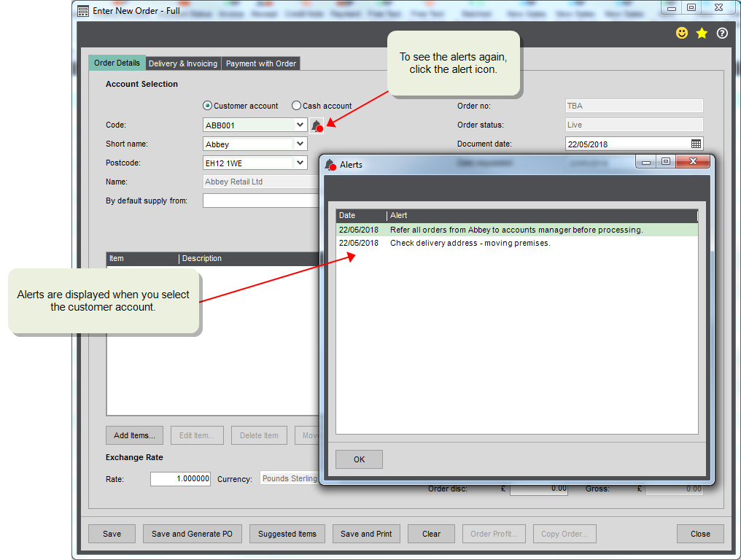Click the alert bell icon beside the Code field
The width and height of the screenshot is (741, 560).
click(317, 125)
